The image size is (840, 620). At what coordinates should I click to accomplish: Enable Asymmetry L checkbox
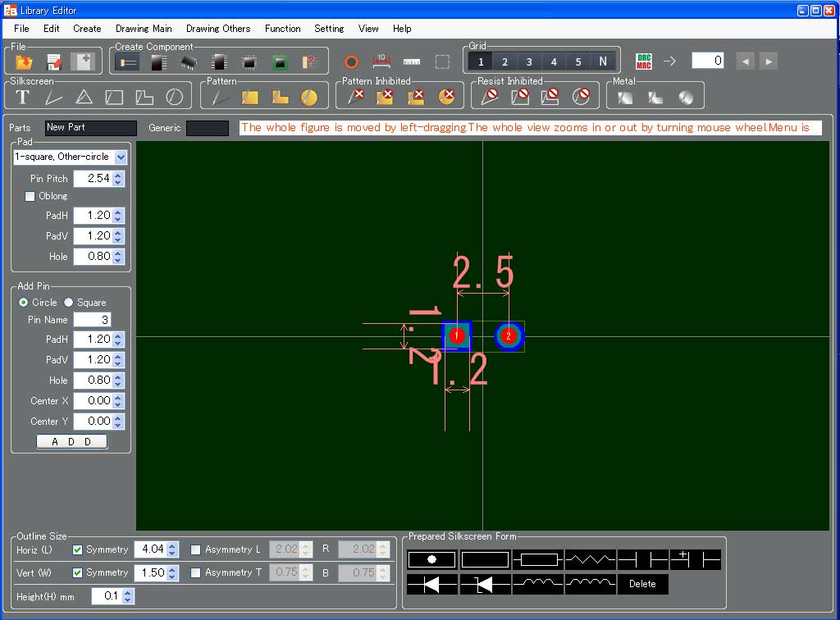195,549
